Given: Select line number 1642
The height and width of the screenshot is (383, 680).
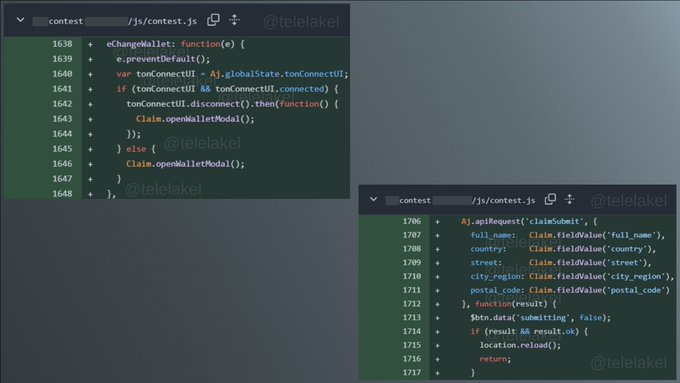Looking at the screenshot, I should (62, 104).
